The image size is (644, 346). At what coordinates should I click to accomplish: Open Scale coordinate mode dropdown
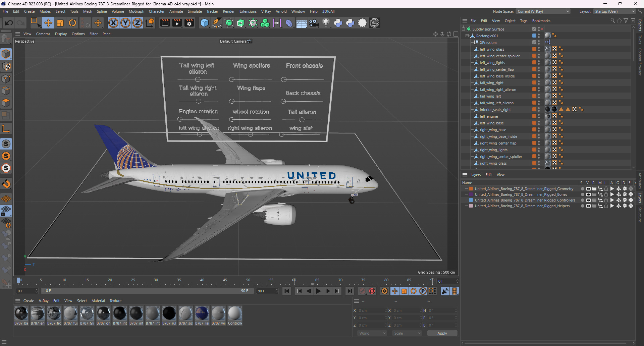pyautogui.click(x=407, y=333)
